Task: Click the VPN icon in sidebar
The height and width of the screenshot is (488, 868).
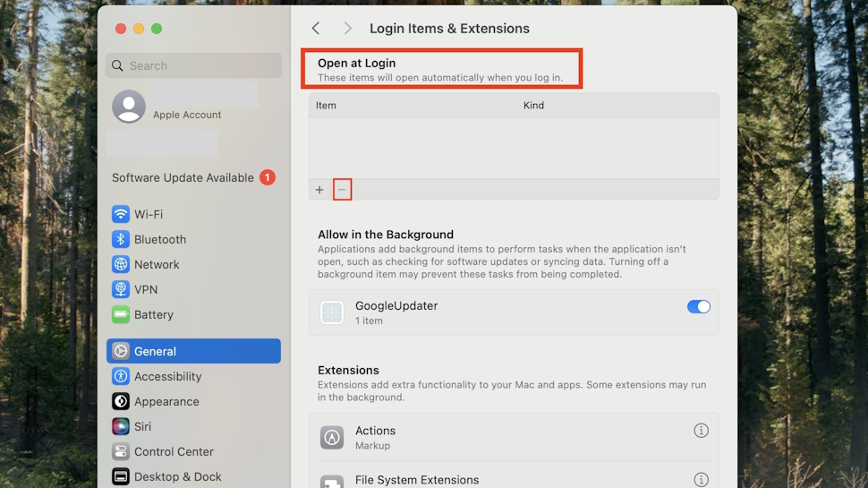Action: 120,289
